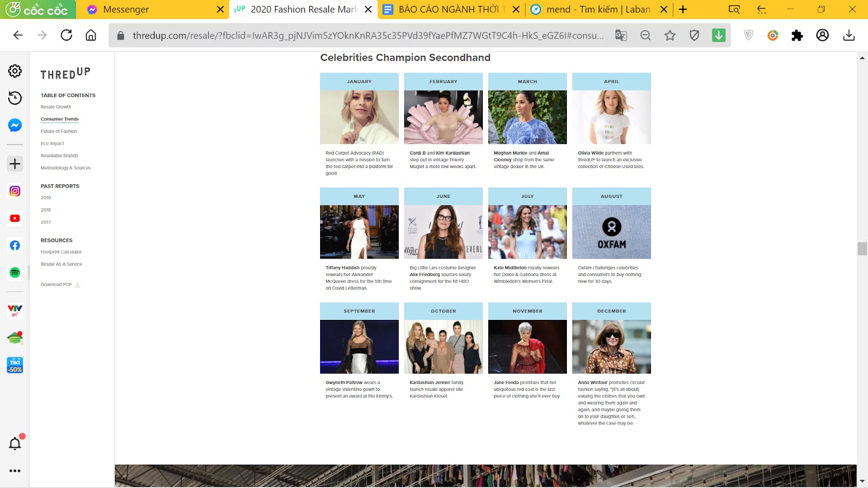Open a new browser tab
The image size is (868, 488).
click(683, 9)
